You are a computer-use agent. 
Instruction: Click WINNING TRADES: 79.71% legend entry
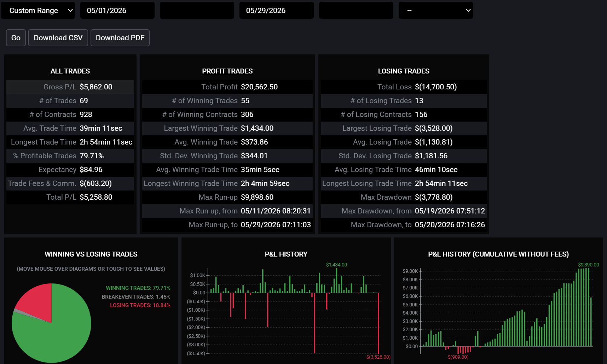pos(138,288)
